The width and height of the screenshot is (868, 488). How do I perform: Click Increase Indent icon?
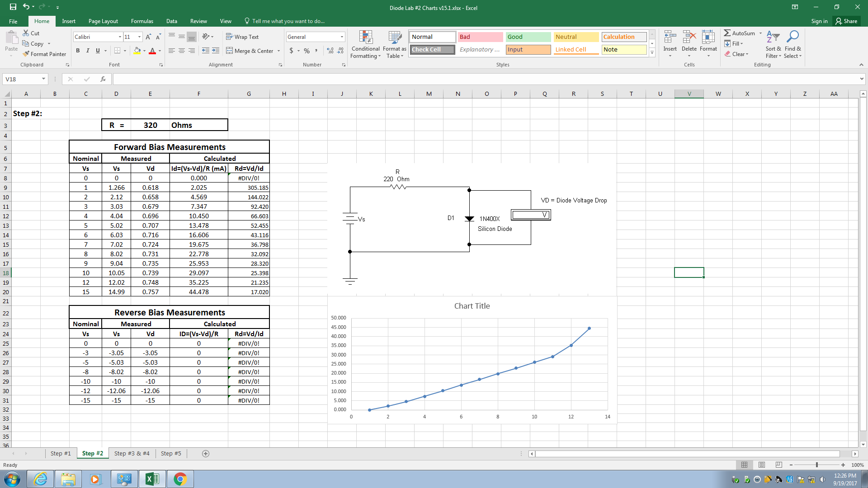(x=216, y=51)
